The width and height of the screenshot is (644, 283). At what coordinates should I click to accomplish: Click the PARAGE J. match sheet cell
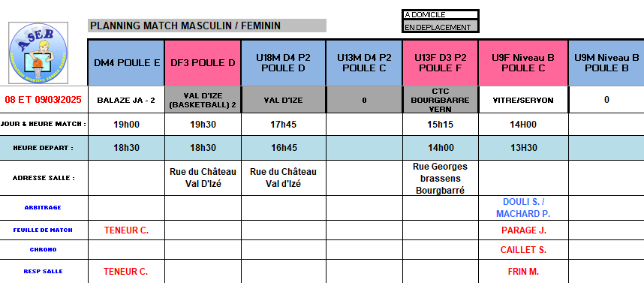523,230
